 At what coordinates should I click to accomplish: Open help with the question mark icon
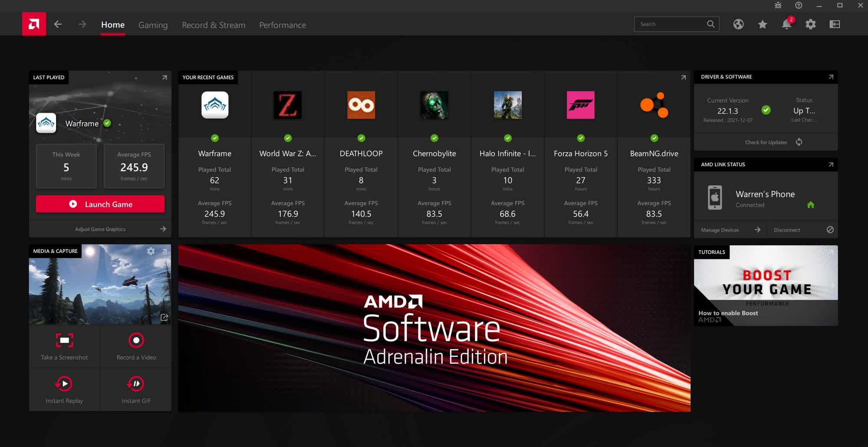pos(798,6)
